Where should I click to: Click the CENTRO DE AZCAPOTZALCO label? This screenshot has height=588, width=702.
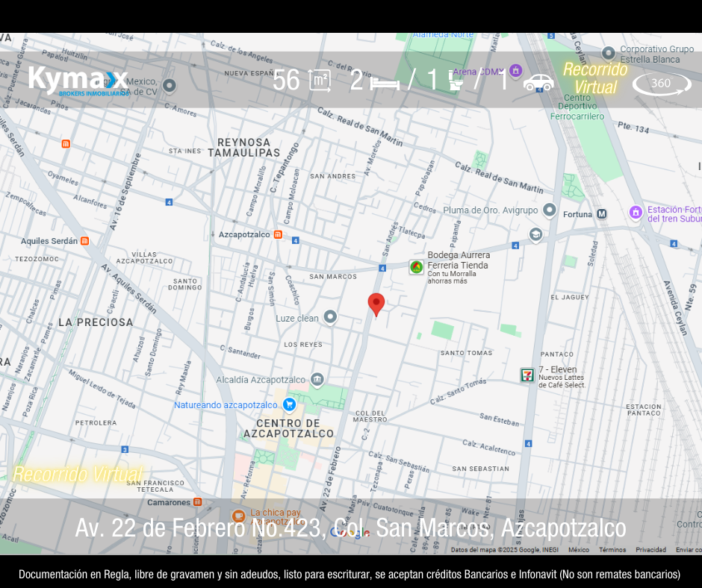[x=289, y=429]
